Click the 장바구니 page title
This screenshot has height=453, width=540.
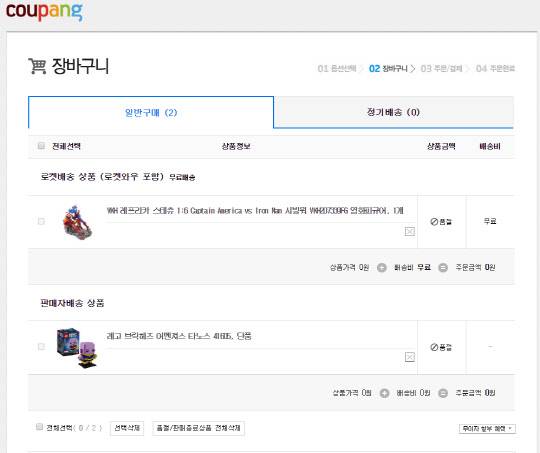(x=80, y=66)
